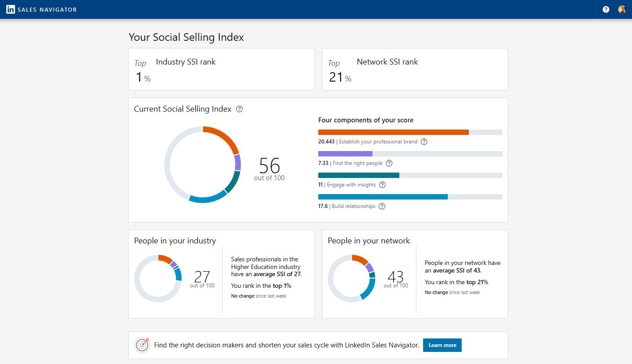
Task: Click the 20.443 Establish your professional brand text
Action: (368, 142)
